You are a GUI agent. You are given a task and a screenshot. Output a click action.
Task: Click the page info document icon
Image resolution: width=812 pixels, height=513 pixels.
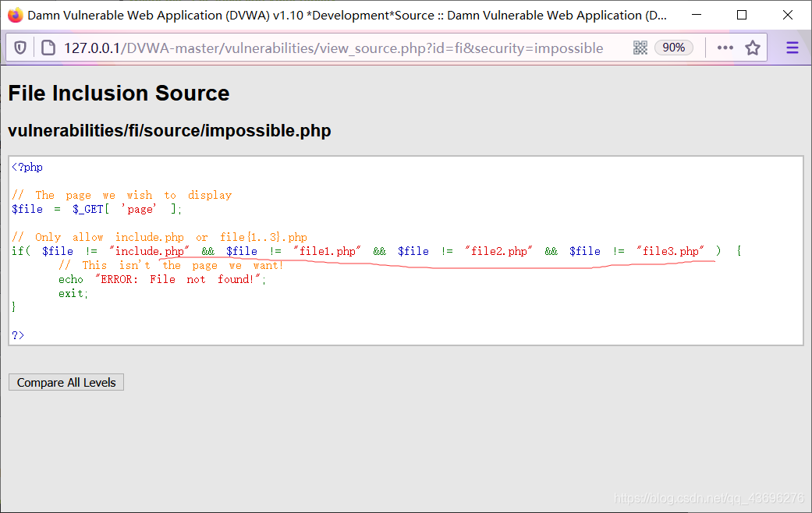48,48
